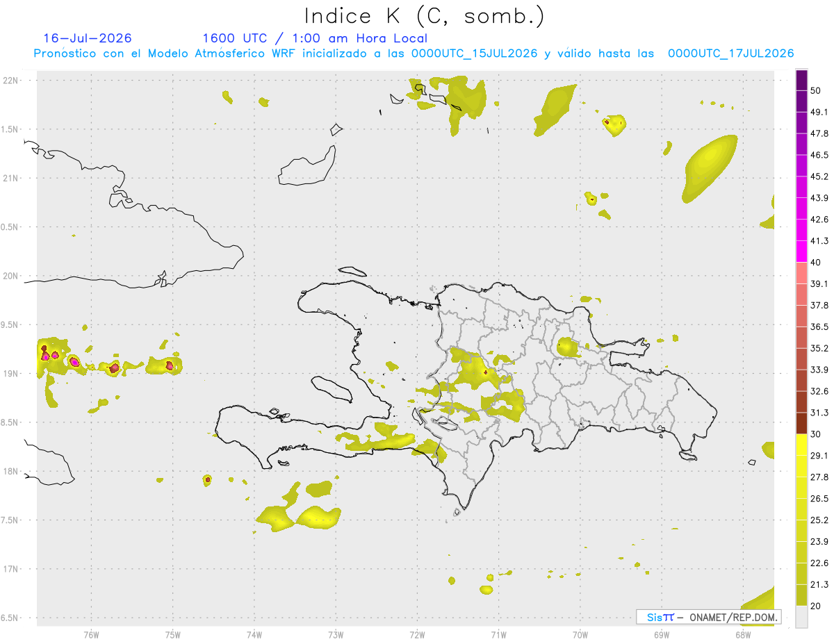Click the "71W" longitude label
Image resolution: width=834 pixels, height=644 pixels.
(x=498, y=634)
